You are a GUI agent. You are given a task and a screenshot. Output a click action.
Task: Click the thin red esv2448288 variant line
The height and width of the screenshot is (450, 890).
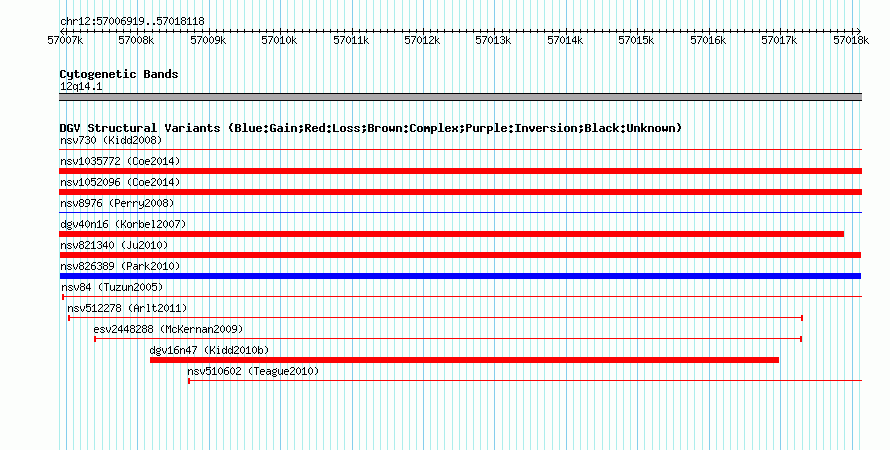click(448, 339)
